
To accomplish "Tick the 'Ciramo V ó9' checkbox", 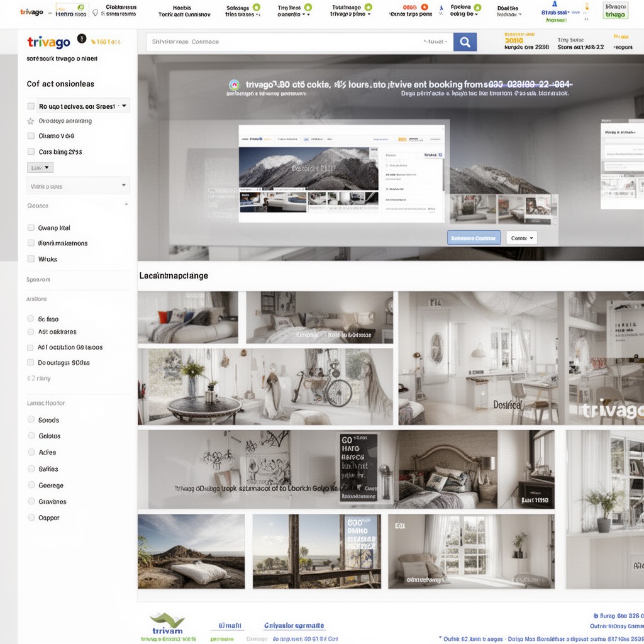I will (31, 136).
